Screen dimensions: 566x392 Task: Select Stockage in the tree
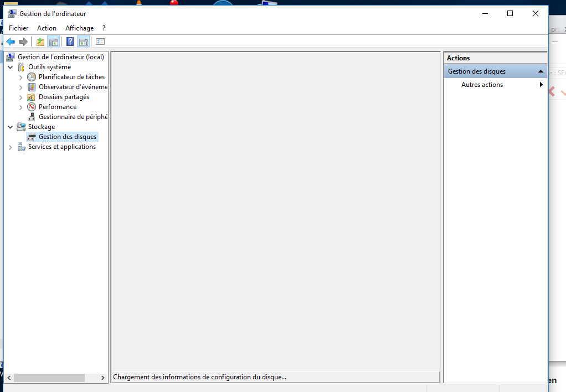pyautogui.click(x=42, y=127)
